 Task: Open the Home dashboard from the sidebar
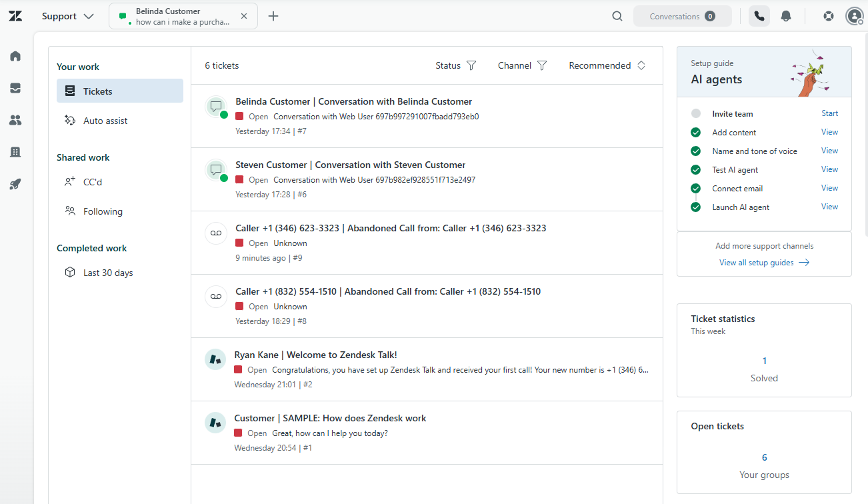point(15,56)
